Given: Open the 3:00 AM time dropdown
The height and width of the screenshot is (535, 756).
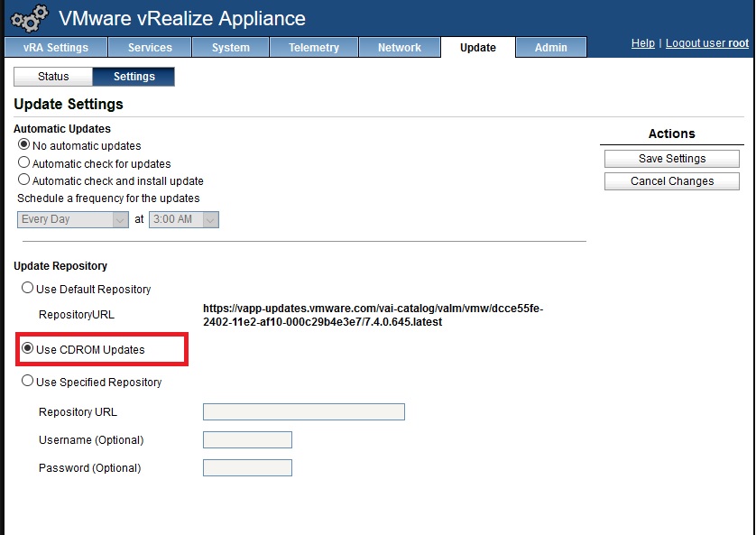Looking at the screenshot, I should pos(184,219).
